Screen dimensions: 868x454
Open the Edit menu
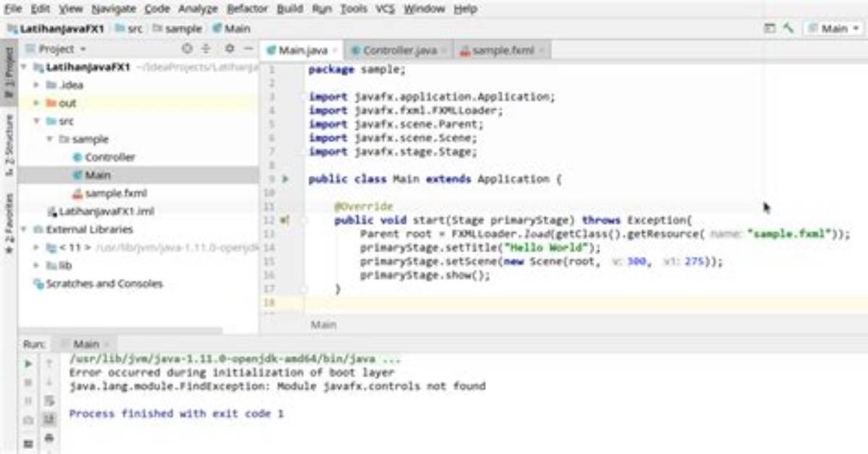[41, 9]
